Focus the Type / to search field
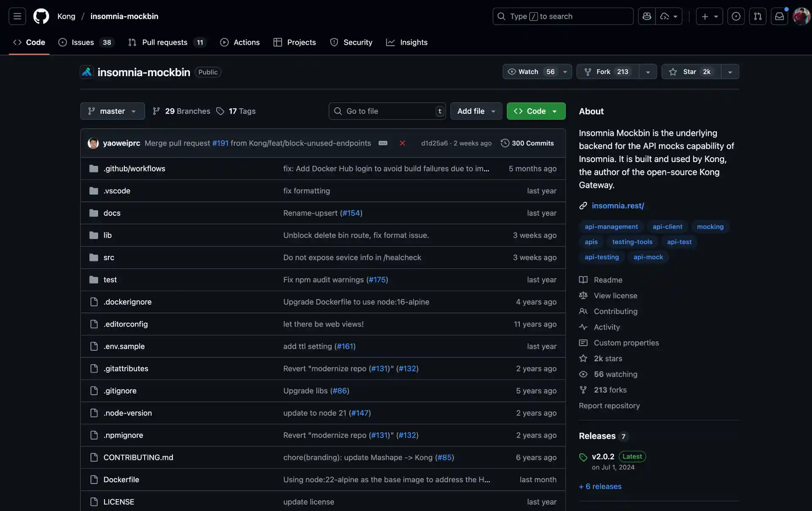The height and width of the screenshot is (511, 812). click(x=563, y=16)
